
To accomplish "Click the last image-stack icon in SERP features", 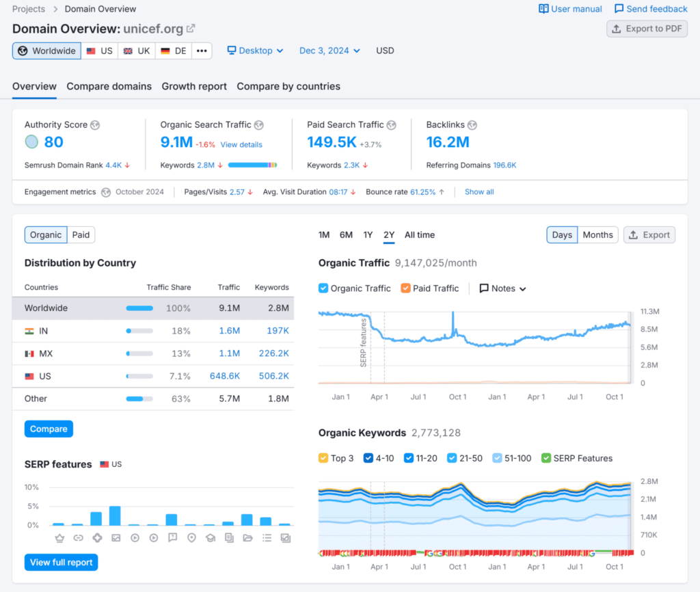I will pos(286,538).
